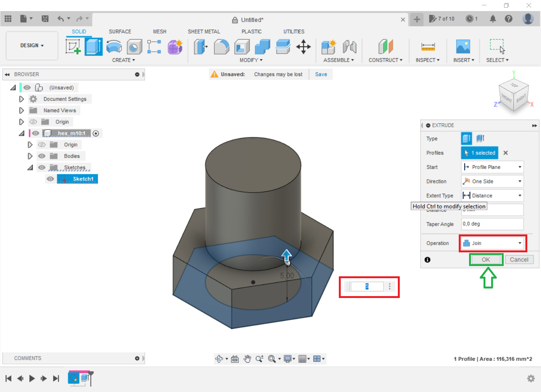541x392 pixels.
Task: Click the Taper Angle input field
Action: click(492, 224)
